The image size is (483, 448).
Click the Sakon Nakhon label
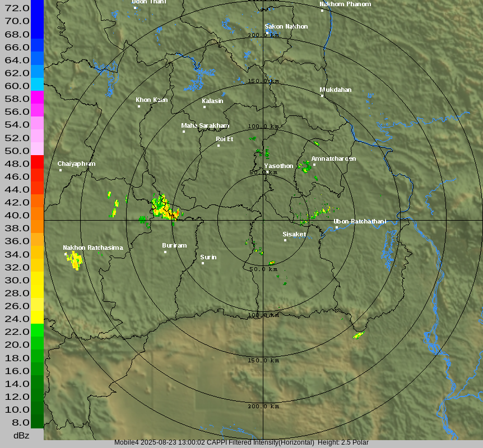[x=286, y=26]
